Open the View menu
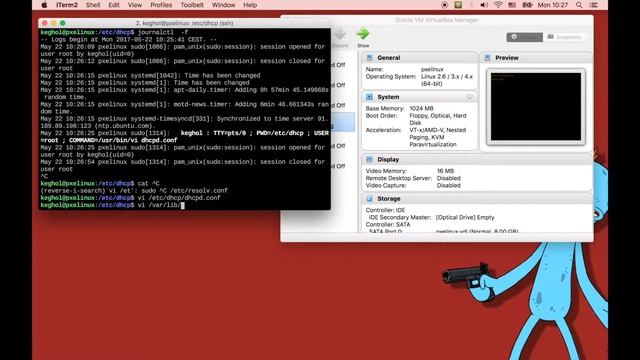 tap(135, 5)
